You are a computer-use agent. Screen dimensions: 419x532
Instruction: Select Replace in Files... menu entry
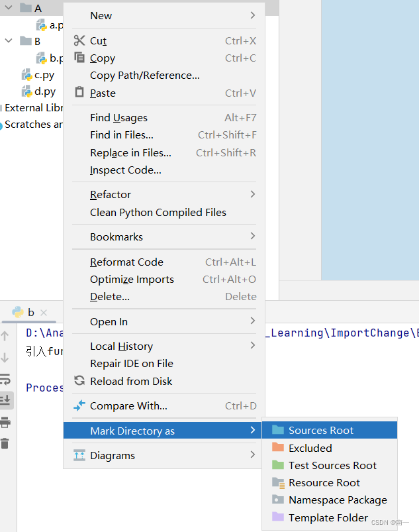(164, 152)
